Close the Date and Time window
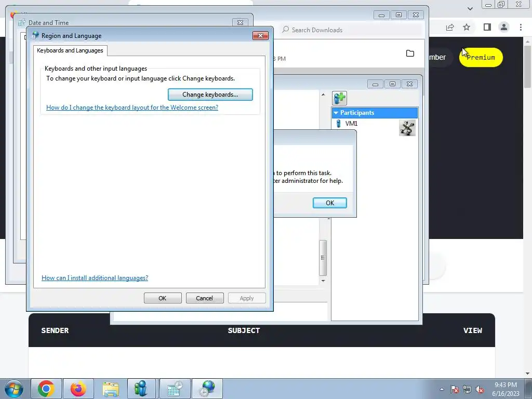This screenshot has height=399, width=532. pyautogui.click(x=240, y=23)
